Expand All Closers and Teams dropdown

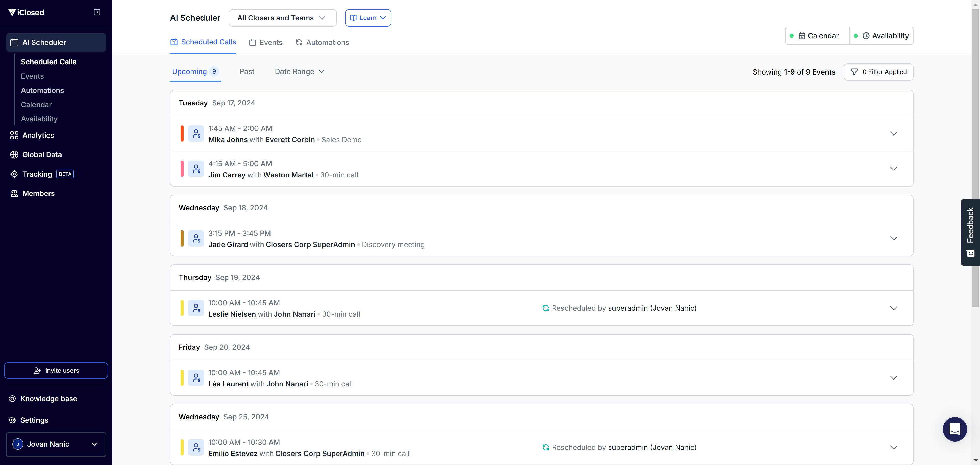click(282, 18)
